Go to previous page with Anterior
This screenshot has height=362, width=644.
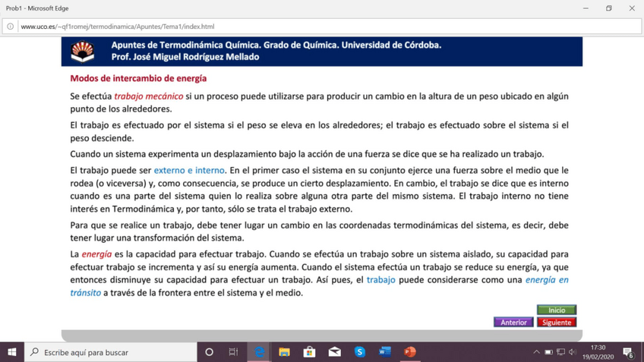pos(513,323)
